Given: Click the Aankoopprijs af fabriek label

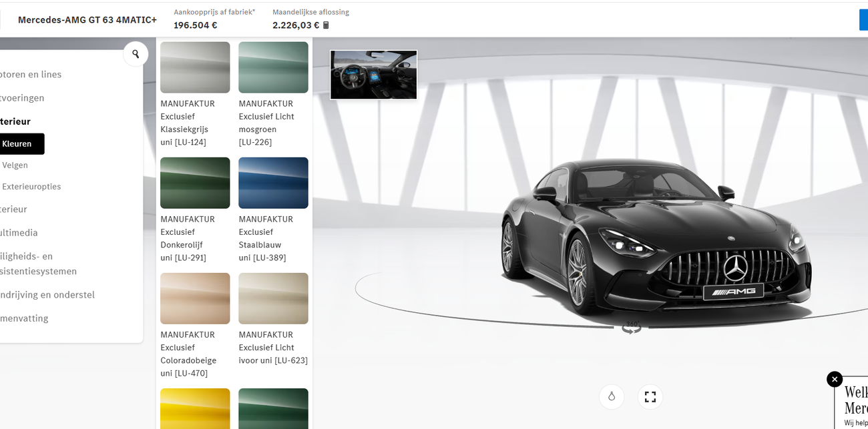Looking at the screenshot, I should click(214, 12).
